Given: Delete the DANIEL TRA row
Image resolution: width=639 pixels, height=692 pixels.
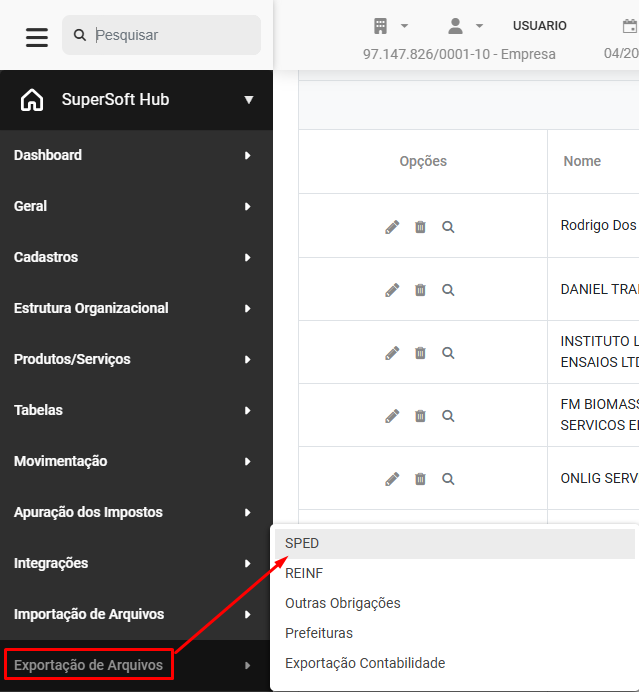Looking at the screenshot, I should [x=420, y=290].
